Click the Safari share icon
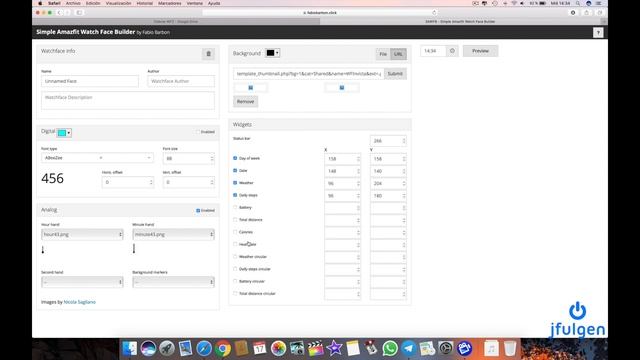 587,13
